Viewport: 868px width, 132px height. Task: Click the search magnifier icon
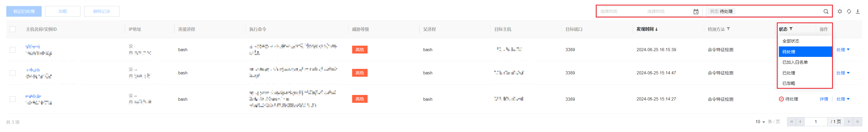[826, 11]
